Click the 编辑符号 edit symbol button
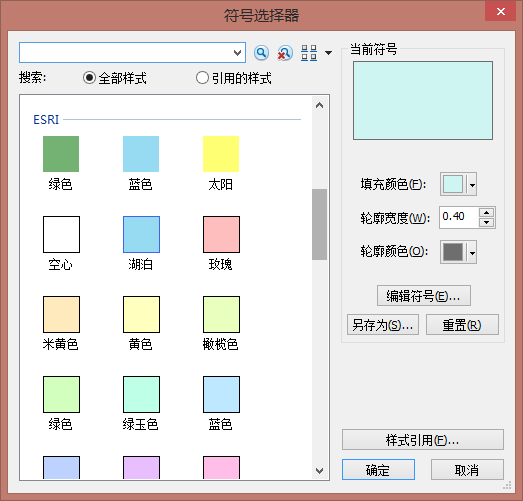Screen dimensions: 523x501 (x=424, y=296)
